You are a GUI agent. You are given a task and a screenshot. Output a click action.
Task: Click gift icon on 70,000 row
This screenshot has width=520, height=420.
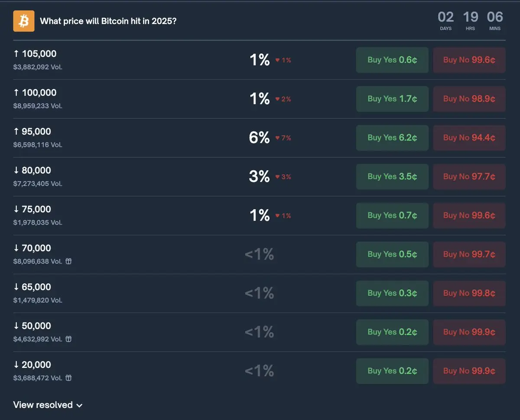(68, 261)
